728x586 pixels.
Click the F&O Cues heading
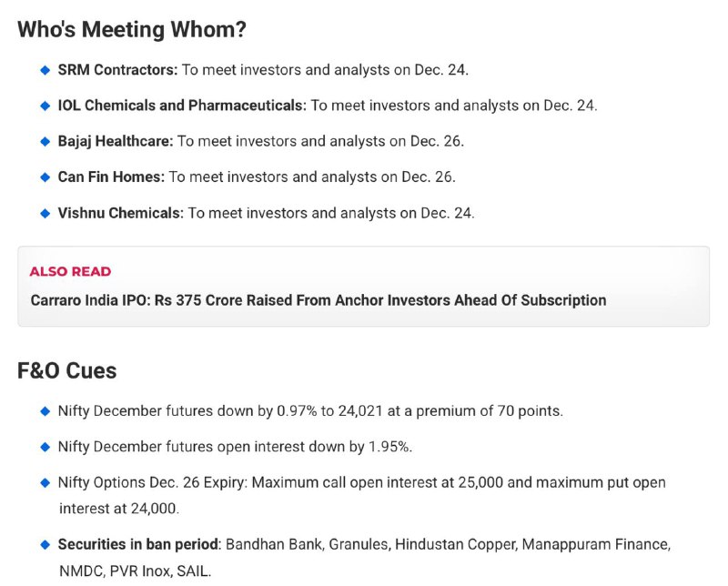click(66, 371)
